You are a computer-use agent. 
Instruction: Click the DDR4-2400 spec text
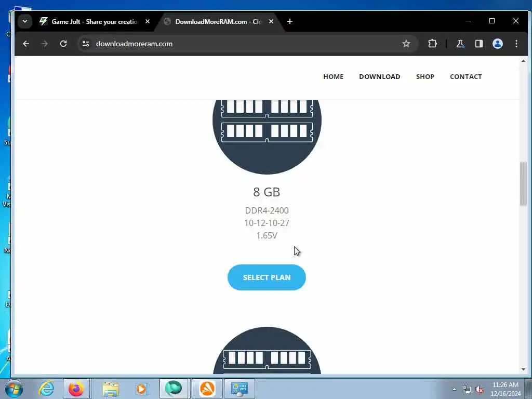tap(267, 210)
